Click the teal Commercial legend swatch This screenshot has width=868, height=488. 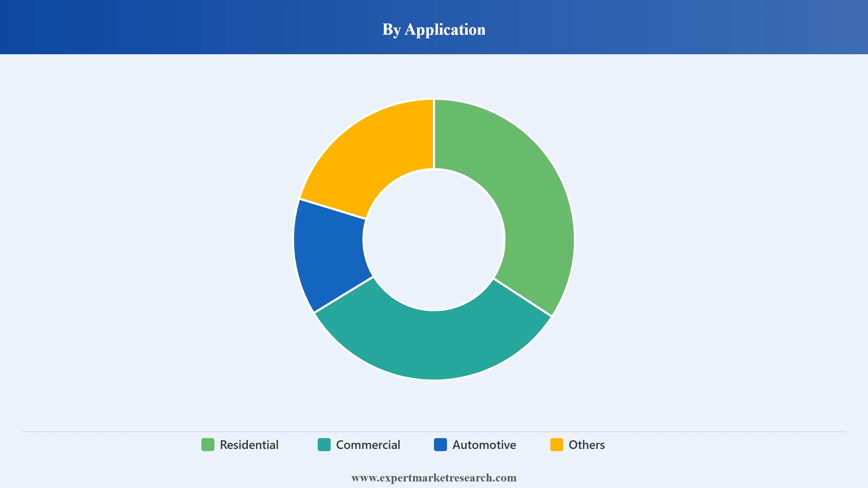click(324, 445)
